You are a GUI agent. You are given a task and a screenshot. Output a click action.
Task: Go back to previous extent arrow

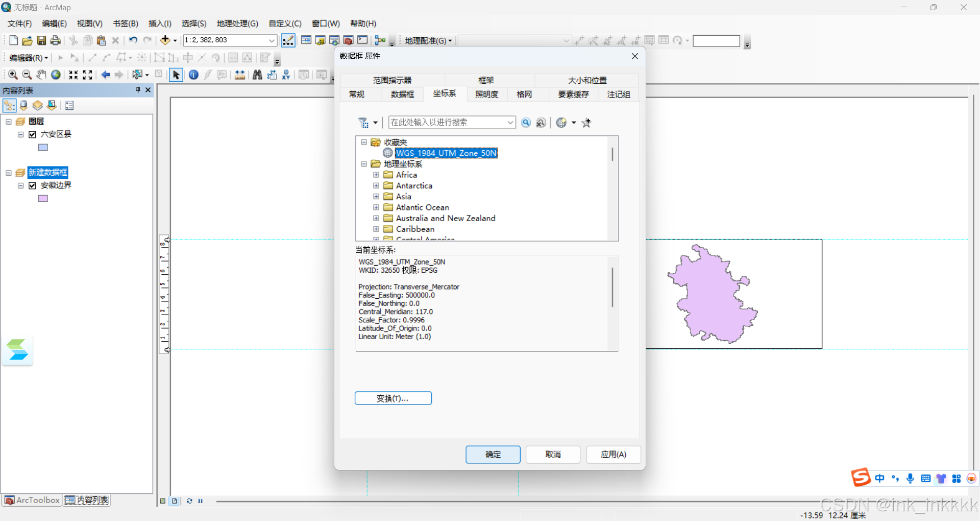(x=106, y=75)
